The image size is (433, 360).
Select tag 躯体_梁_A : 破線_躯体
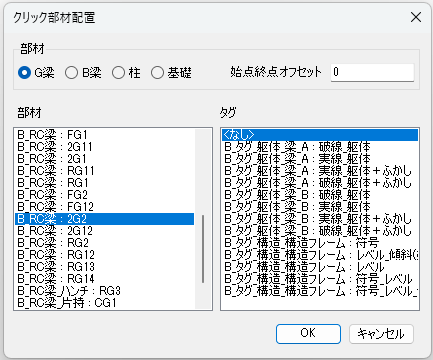(320, 147)
